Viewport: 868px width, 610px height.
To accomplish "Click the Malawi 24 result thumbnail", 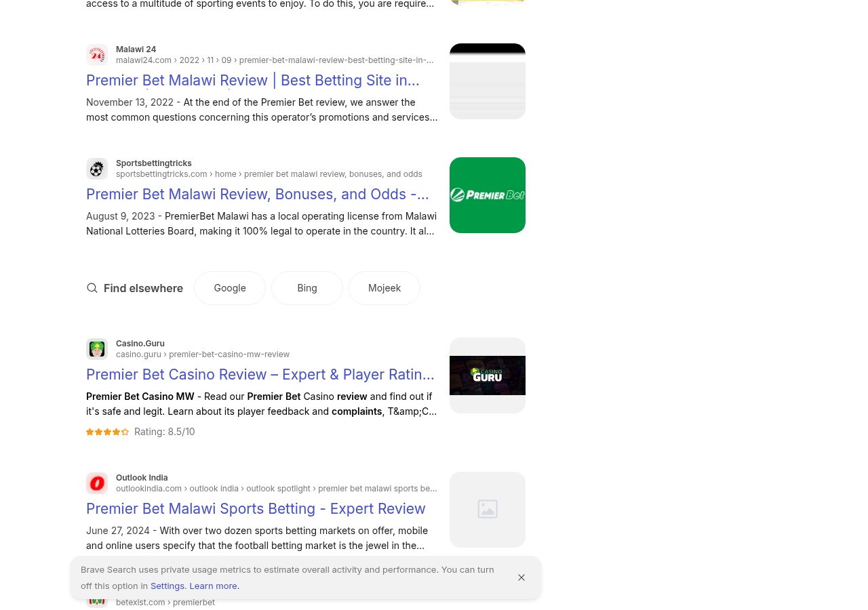I will (488, 81).
